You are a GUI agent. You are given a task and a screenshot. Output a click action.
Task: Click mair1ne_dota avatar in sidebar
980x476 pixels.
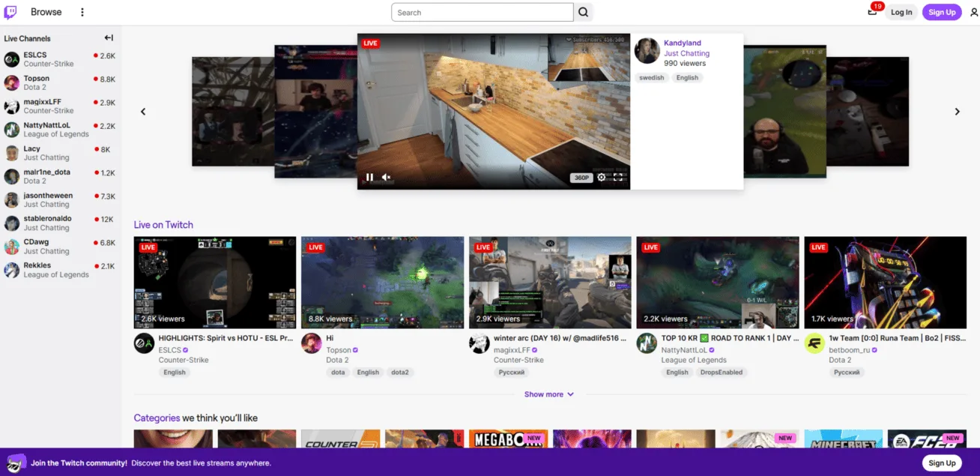(12, 176)
